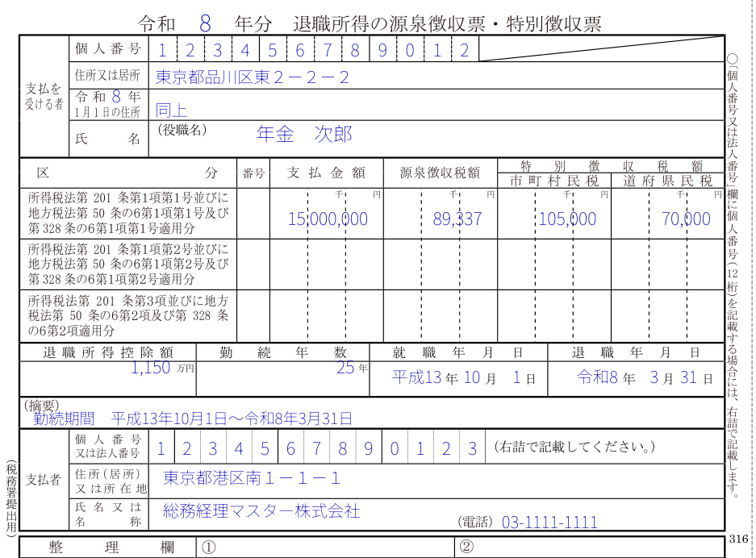Click the first row 第1号適用分 description
Viewport: 756px width, 558px height.
(x=128, y=213)
